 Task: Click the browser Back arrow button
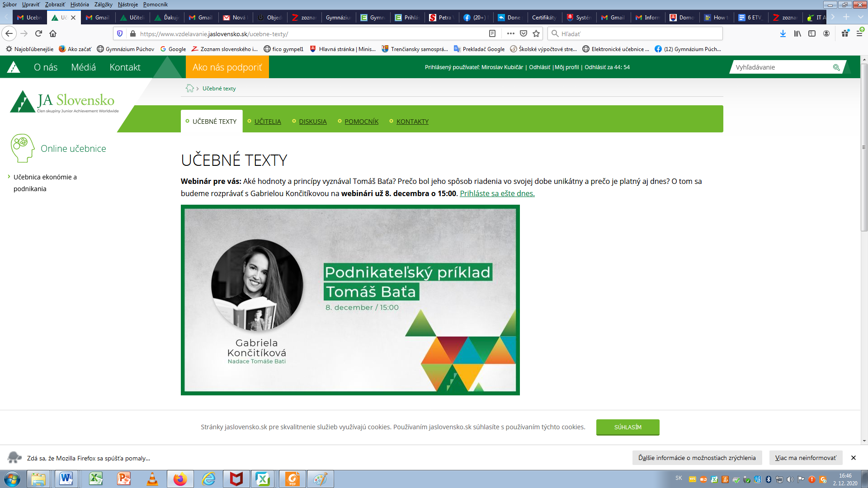coord(9,33)
